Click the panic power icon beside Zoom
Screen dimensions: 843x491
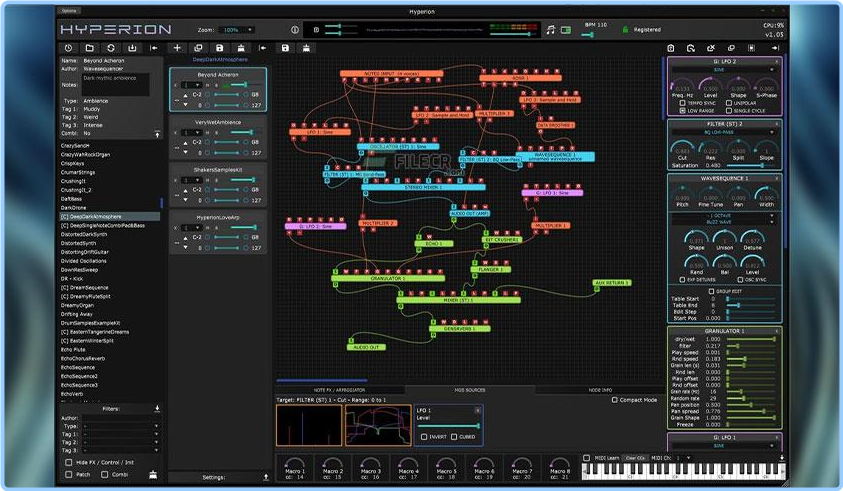click(x=295, y=30)
